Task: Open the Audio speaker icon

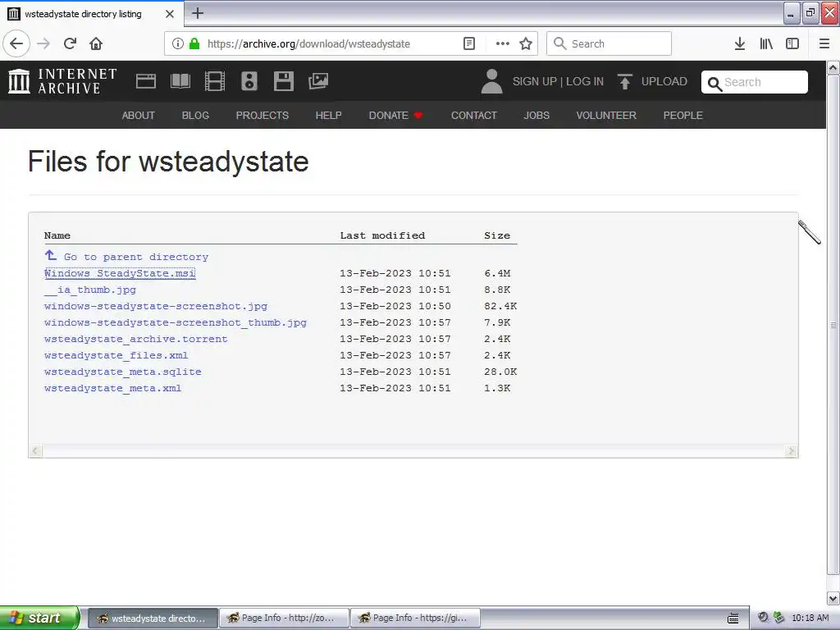Action: click(249, 81)
